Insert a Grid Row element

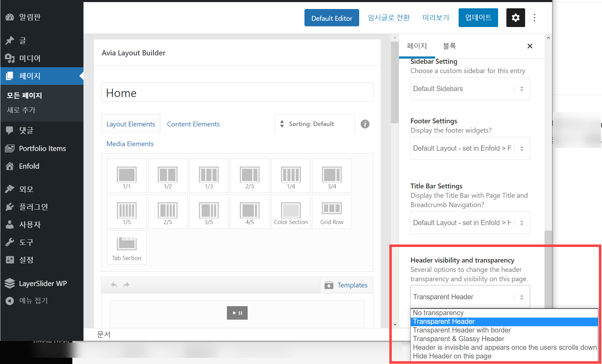click(x=332, y=212)
